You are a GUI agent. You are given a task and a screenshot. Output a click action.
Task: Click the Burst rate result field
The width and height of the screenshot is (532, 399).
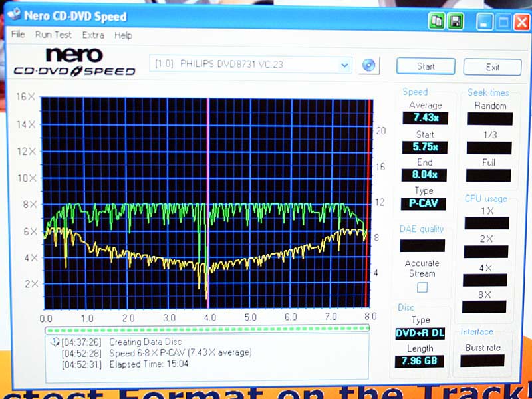tap(482, 360)
